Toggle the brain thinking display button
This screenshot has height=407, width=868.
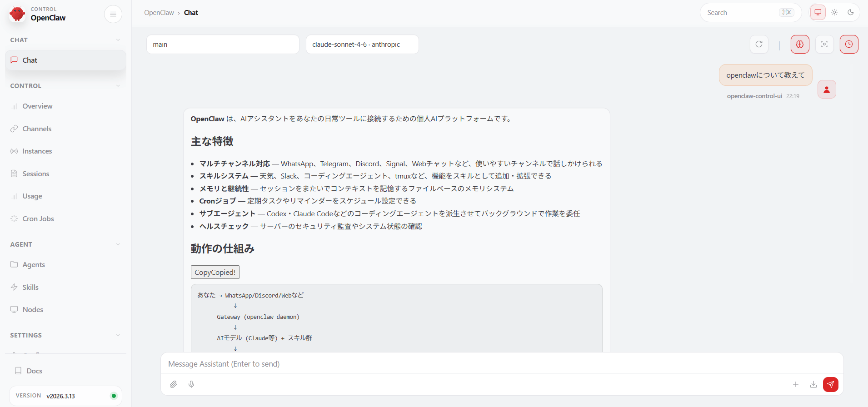800,45
